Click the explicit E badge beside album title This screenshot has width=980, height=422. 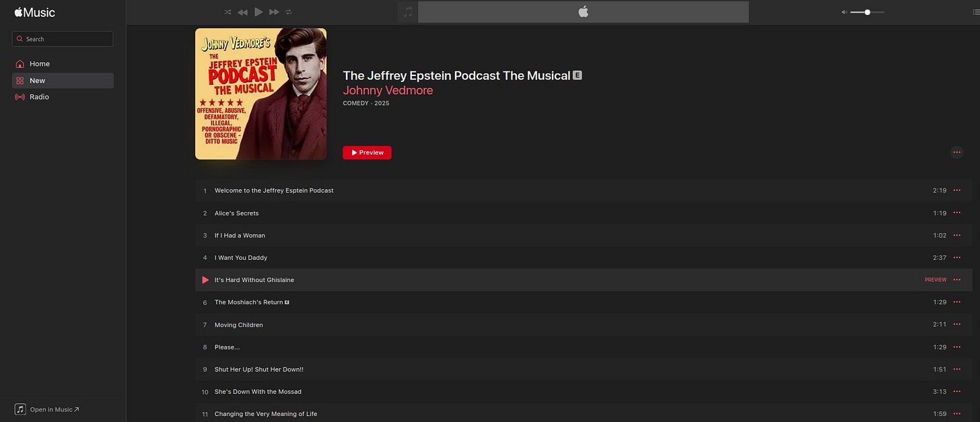point(577,75)
